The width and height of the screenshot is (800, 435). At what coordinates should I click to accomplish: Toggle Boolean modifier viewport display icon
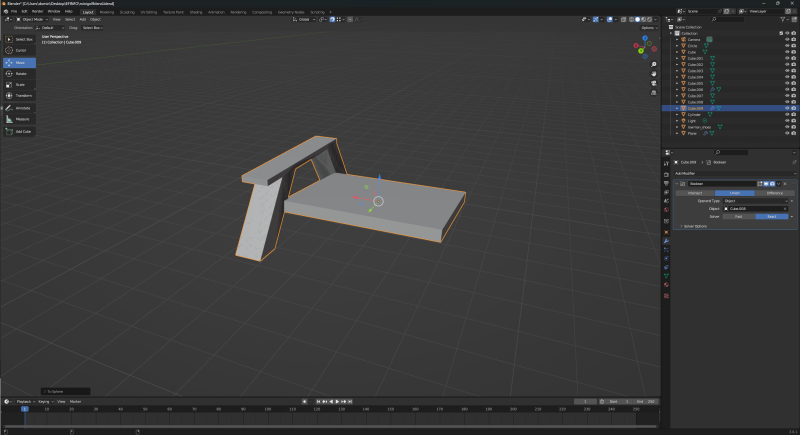[766, 184]
